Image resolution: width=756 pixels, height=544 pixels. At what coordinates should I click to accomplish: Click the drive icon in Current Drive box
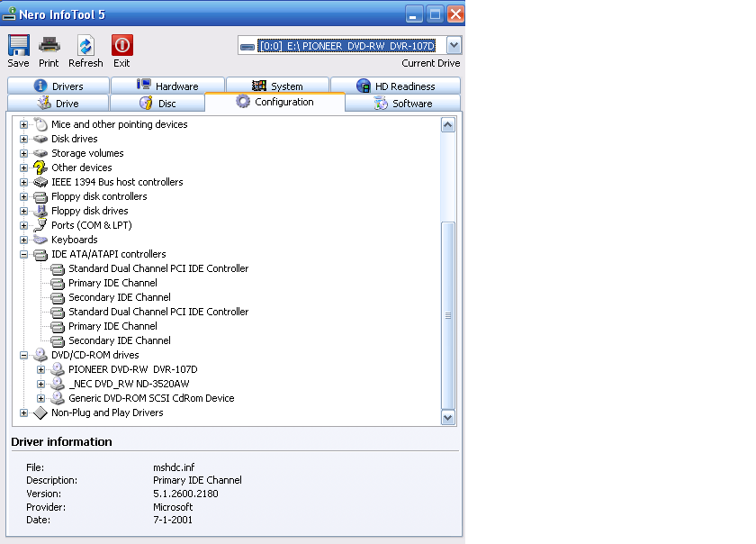coord(247,46)
